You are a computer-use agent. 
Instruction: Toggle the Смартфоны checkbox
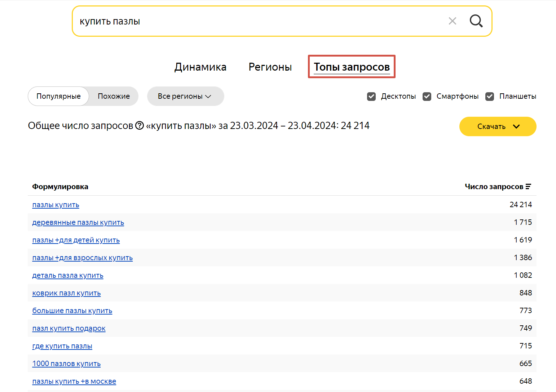tap(427, 97)
